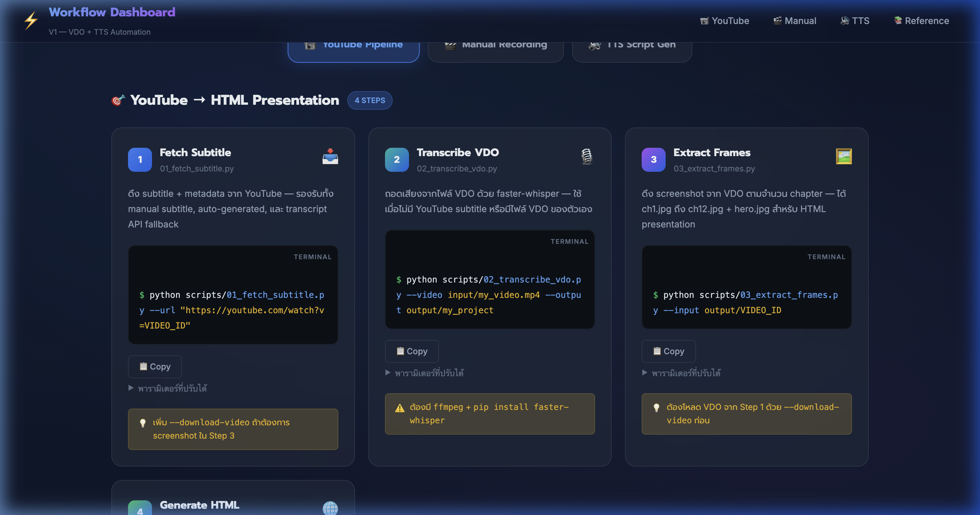Open the Manual nav link

(795, 21)
